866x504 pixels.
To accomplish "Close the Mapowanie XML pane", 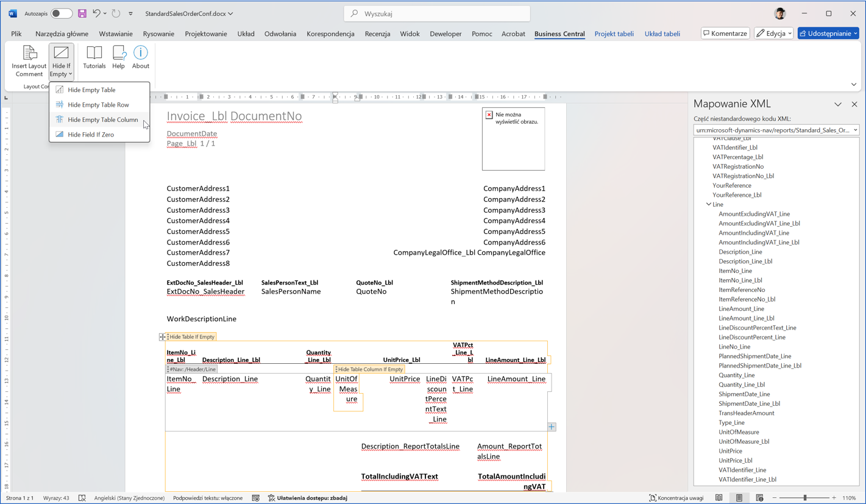I will [854, 104].
